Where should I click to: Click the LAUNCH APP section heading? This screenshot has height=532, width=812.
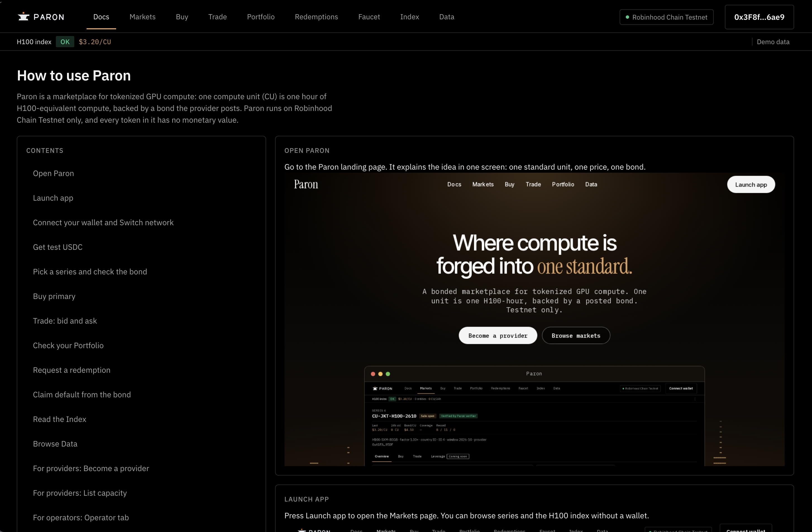tap(306, 499)
